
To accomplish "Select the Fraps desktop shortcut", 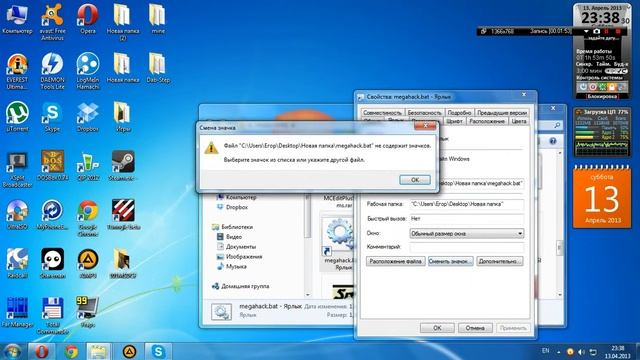I will 88,313.
